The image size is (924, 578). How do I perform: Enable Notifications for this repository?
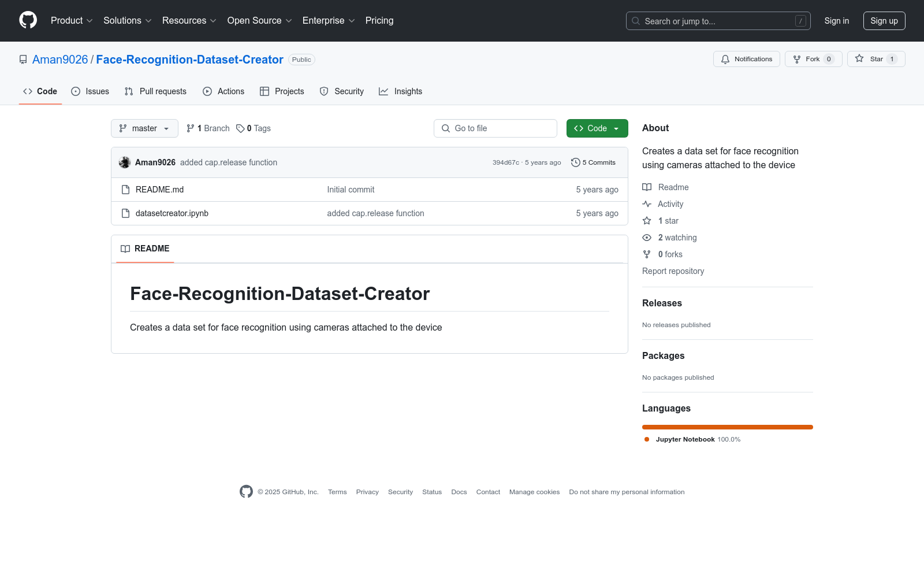(747, 59)
